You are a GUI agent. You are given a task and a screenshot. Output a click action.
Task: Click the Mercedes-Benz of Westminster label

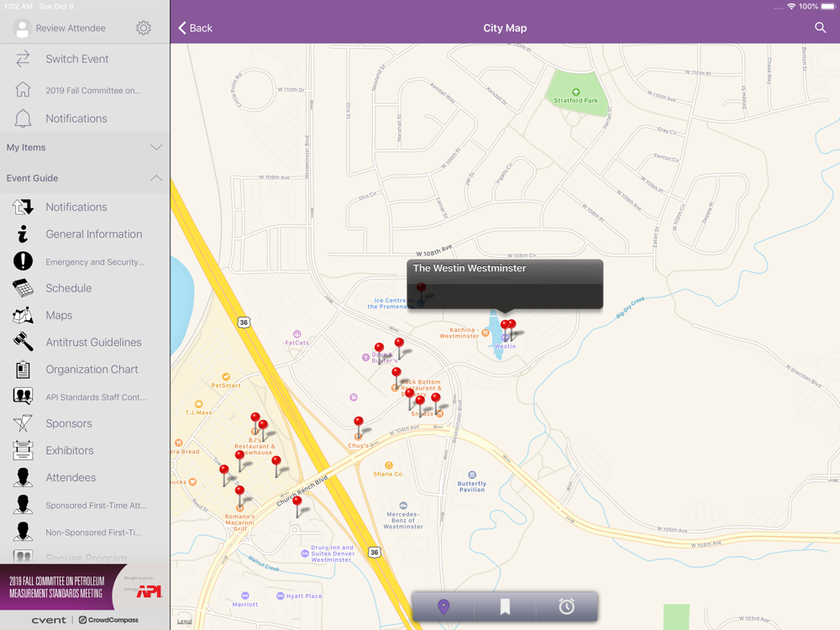coord(403,520)
